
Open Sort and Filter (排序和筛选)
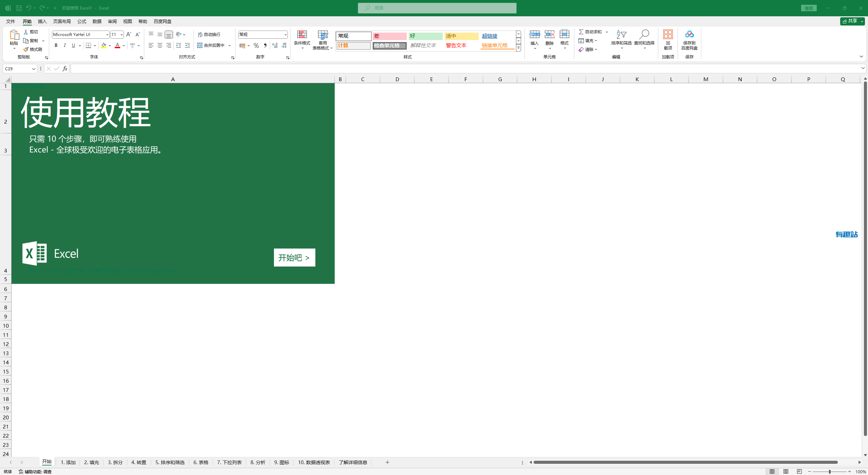[x=621, y=39]
